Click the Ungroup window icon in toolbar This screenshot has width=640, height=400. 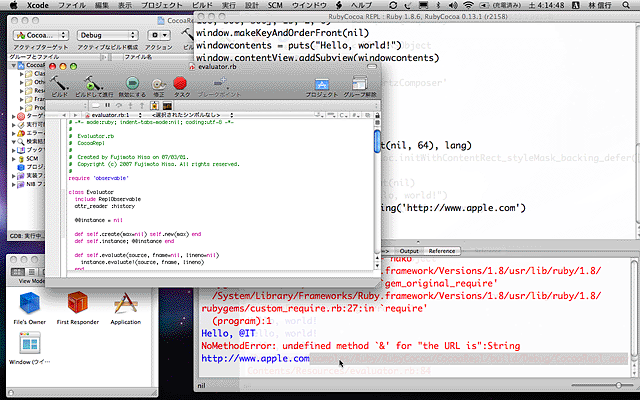360,83
